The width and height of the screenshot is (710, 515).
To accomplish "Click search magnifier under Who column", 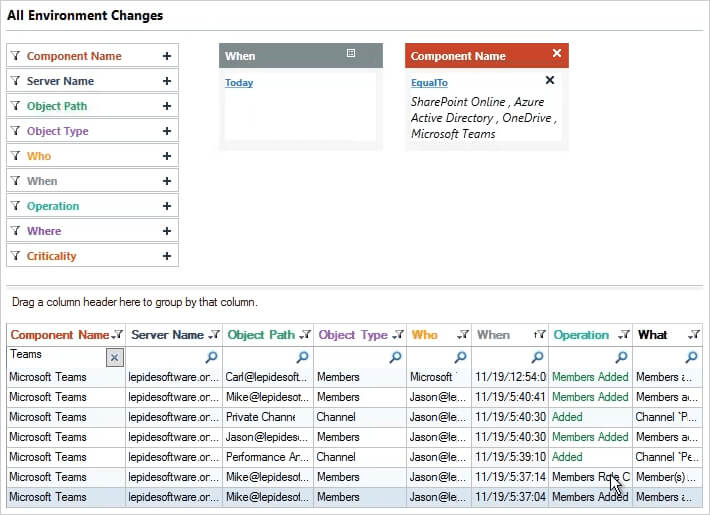I will point(461,357).
